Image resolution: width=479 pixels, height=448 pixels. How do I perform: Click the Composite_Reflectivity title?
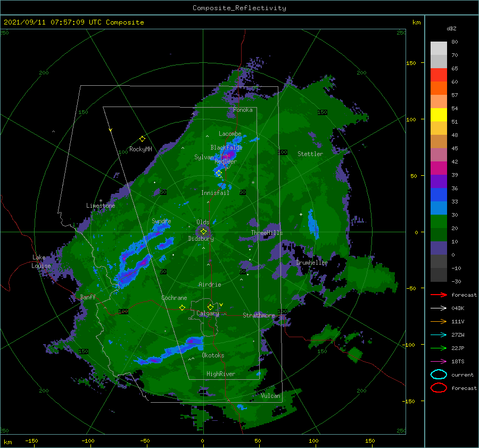coord(240,8)
